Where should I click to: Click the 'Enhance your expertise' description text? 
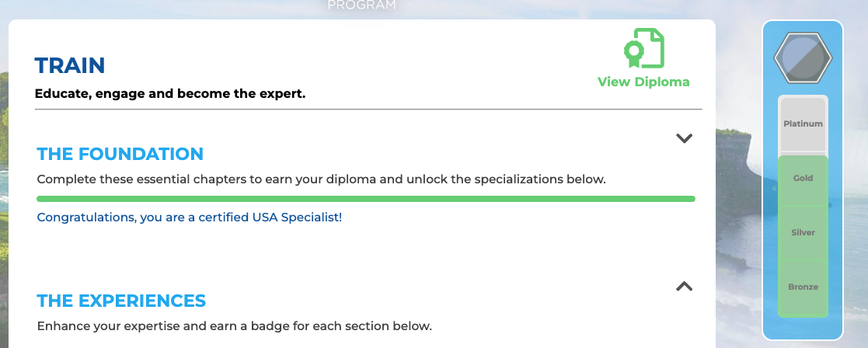pyautogui.click(x=234, y=325)
